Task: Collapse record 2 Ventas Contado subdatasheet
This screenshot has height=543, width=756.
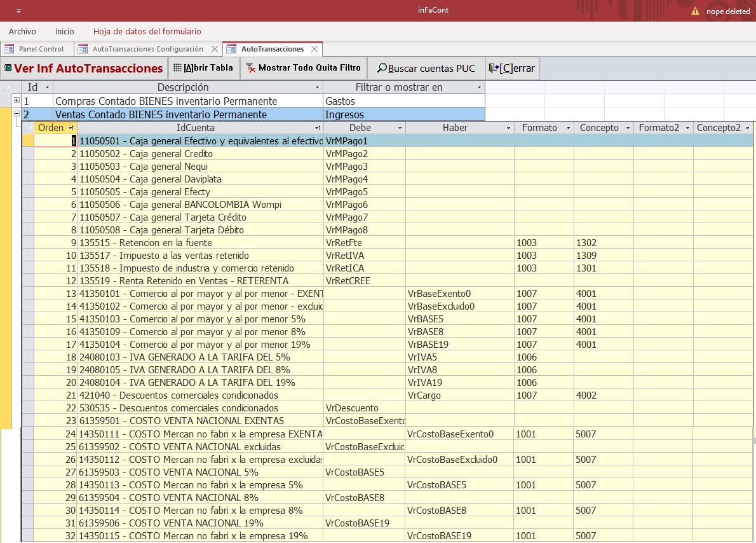Action: pos(17,114)
